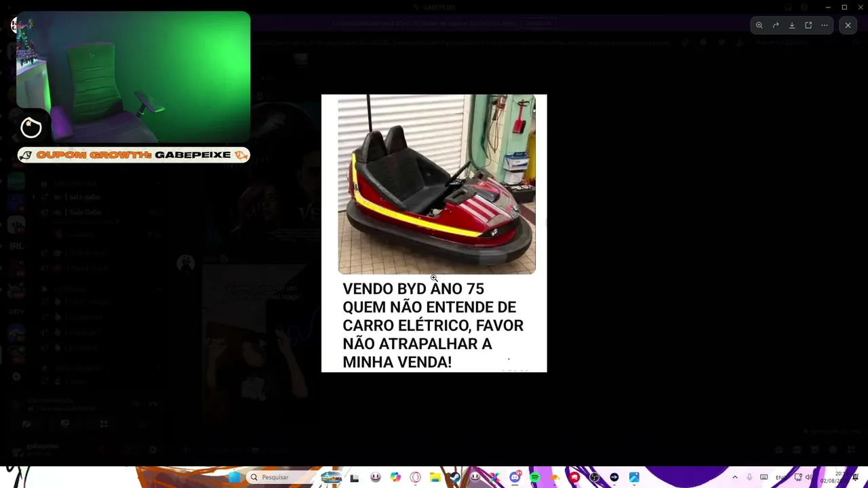Click the microphone tray icon
The image size is (868, 488).
pyautogui.click(x=749, y=477)
